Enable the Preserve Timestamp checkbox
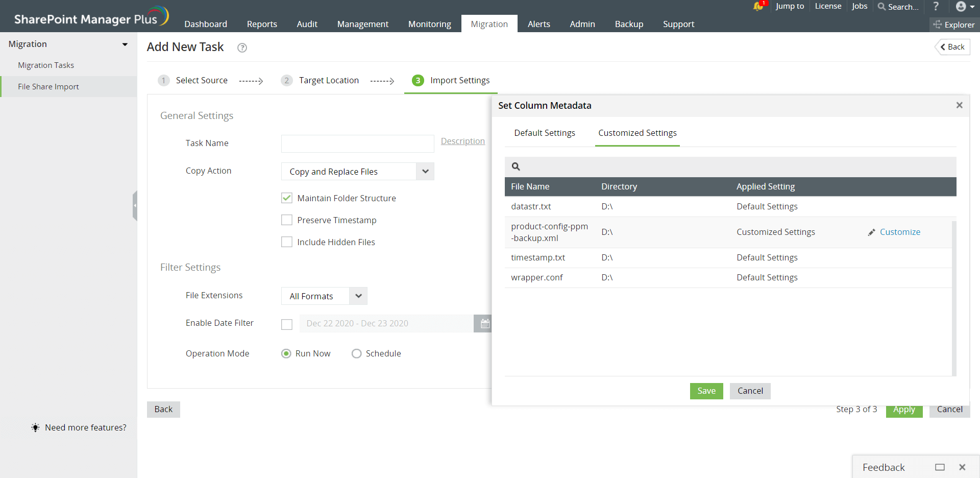This screenshot has width=980, height=478. [287, 220]
